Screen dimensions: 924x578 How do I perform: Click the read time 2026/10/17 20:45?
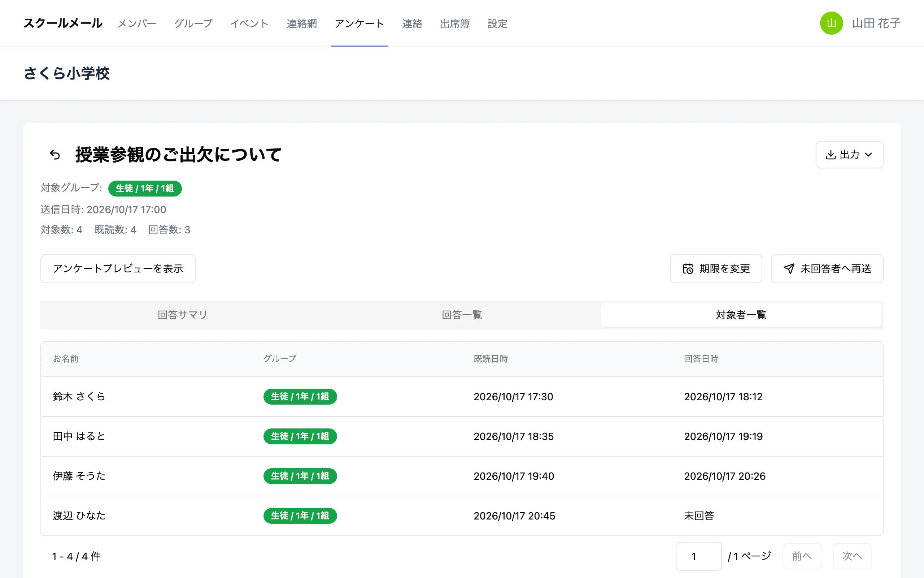(514, 516)
